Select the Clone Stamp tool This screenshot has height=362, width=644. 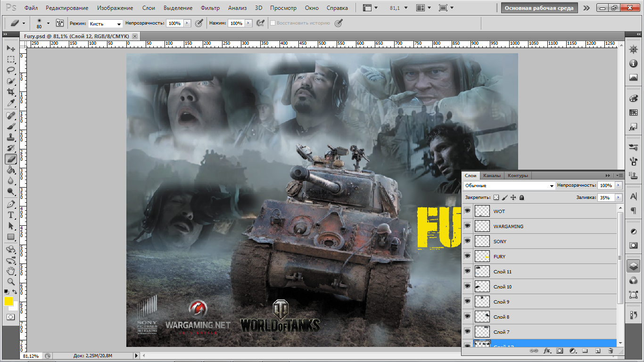click(x=10, y=137)
